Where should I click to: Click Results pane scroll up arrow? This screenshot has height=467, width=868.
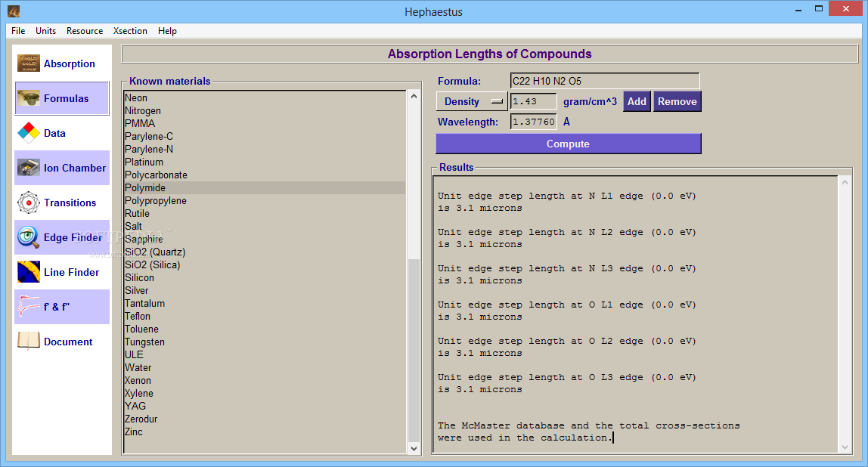(x=845, y=182)
